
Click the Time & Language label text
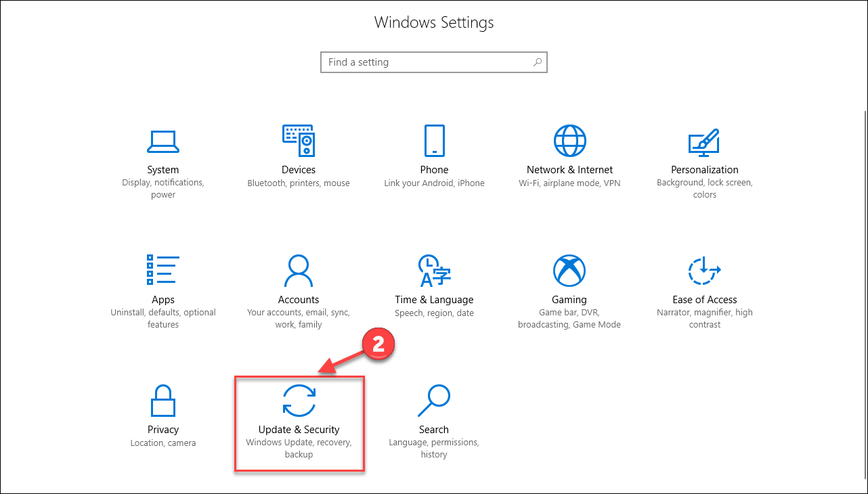tap(434, 300)
